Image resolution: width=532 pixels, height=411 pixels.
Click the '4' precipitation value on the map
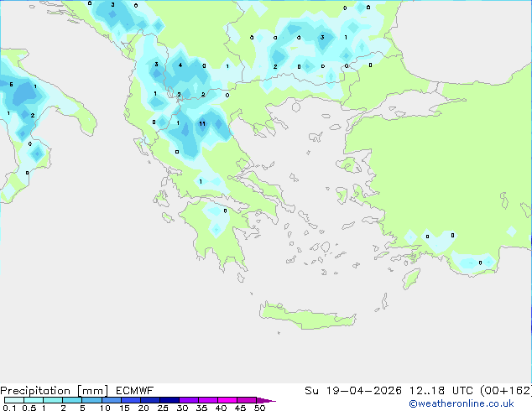180,65
